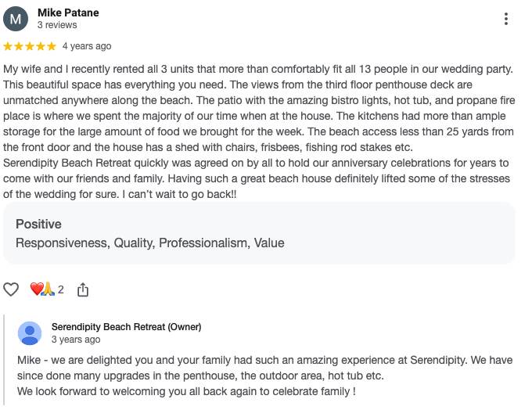Viewport: 532px width, 417px height.
Task: Click the red heart reaction emoji
Action: pos(36,289)
